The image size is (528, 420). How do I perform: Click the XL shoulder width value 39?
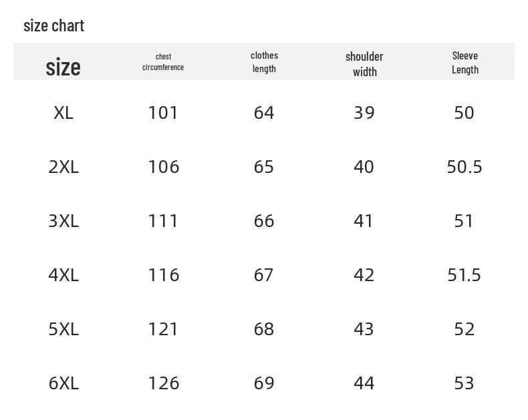[364, 113]
